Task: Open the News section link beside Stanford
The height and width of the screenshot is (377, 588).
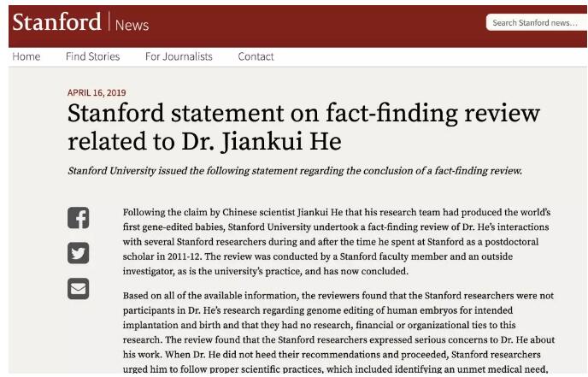Action: pos(132,25)
